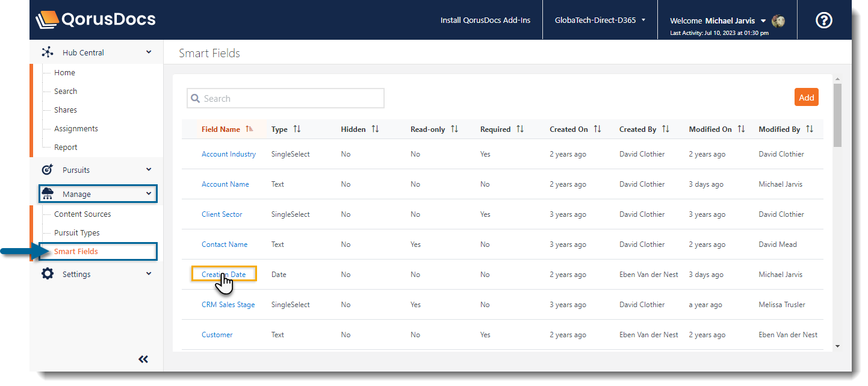Click the orange Add button
This screenshot has height=386, width=868.
click(806, 97)
